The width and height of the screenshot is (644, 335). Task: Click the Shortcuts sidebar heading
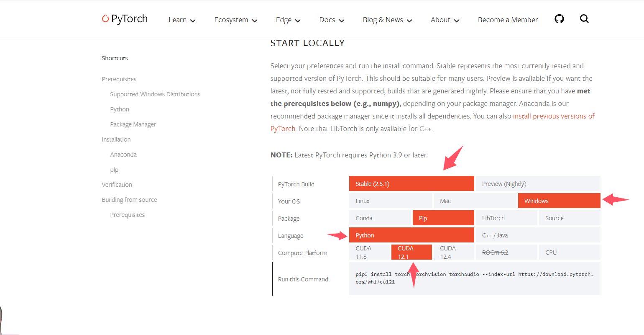[115, 58]
